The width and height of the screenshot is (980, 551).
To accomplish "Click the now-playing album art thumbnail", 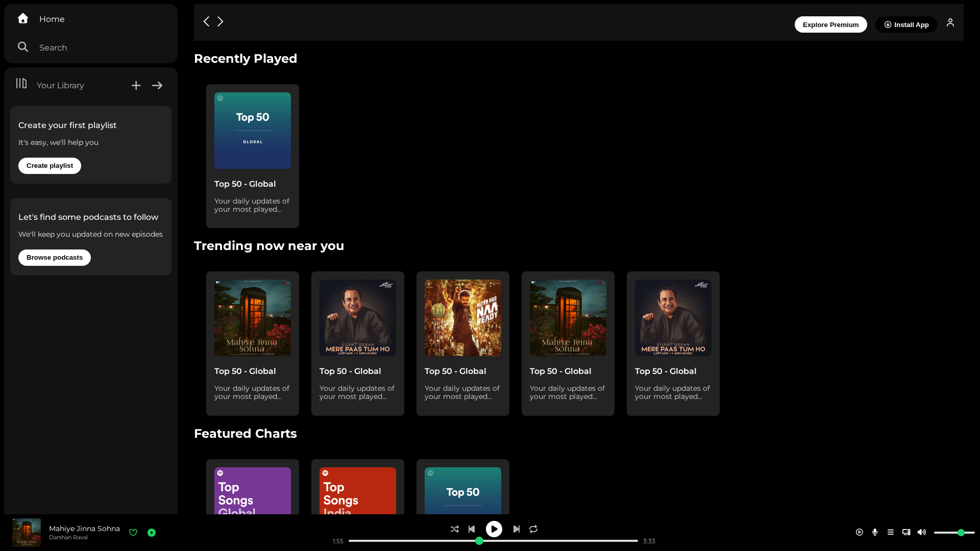I will point(27,533).
